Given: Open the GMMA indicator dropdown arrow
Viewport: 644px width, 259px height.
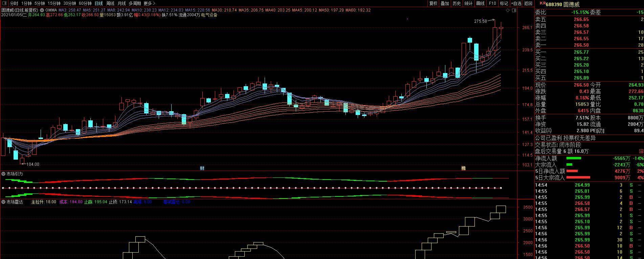Looking at the screenshot, I should [42, 10].
